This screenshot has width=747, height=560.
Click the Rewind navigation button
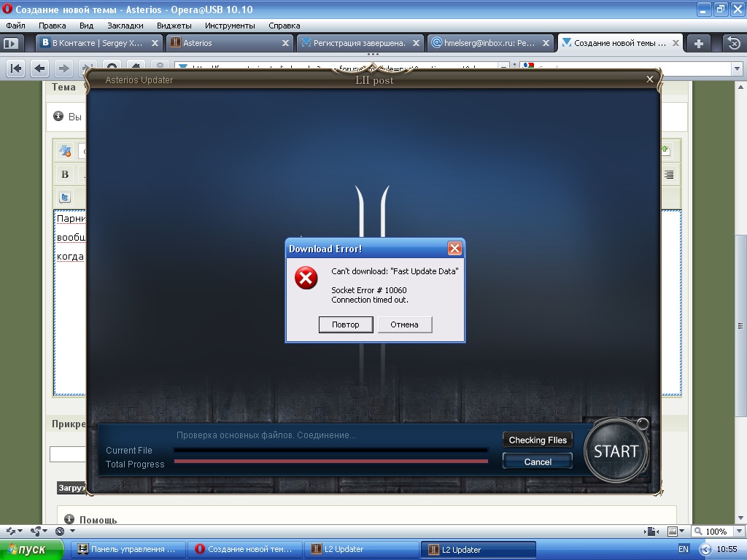tap(16, 69)
